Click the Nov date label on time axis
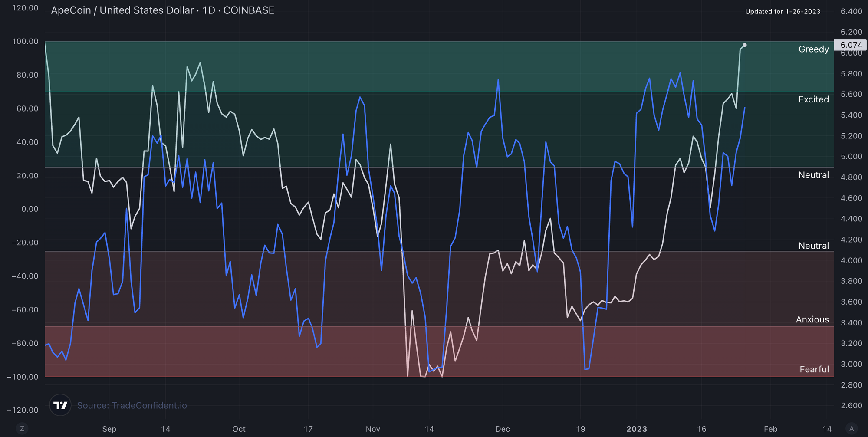868x437 pixels. coord(373,429)
